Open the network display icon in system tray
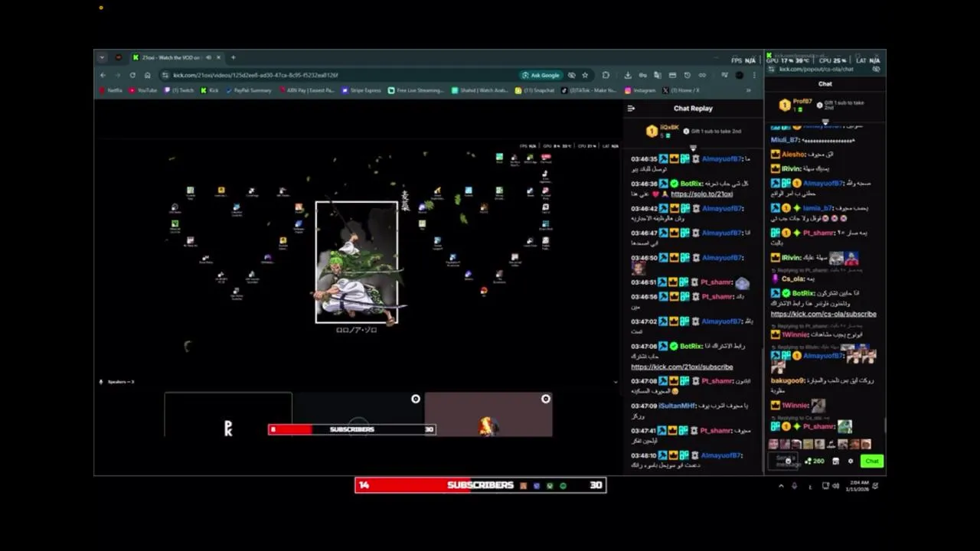The image size is (980, 551). (826, 486)
